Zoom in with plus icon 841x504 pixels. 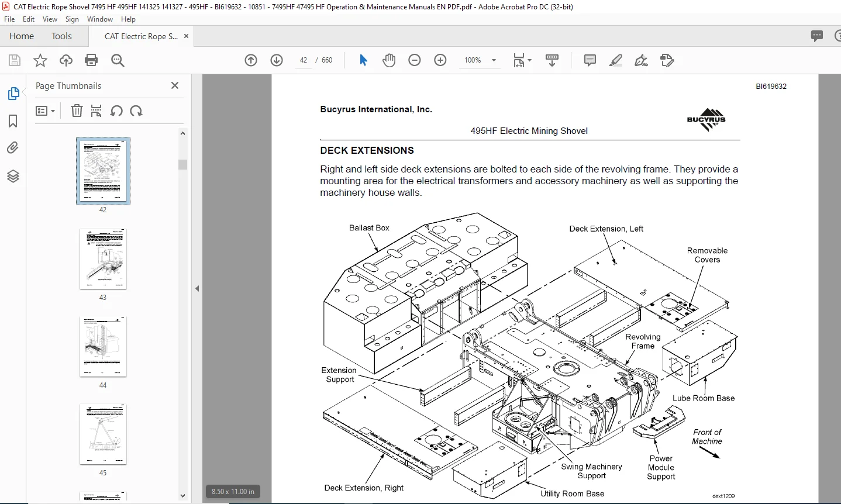pyautogui.click(x=440, y=60)
